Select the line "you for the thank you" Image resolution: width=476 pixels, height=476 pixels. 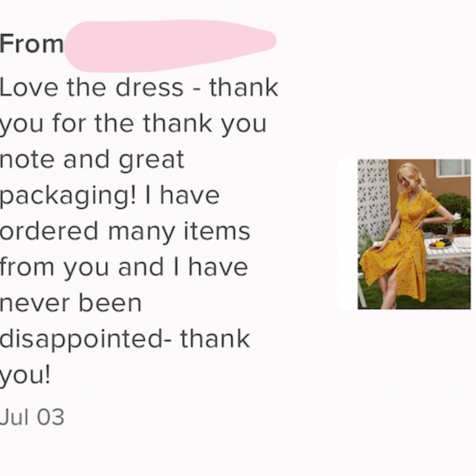tap(133, 124)
